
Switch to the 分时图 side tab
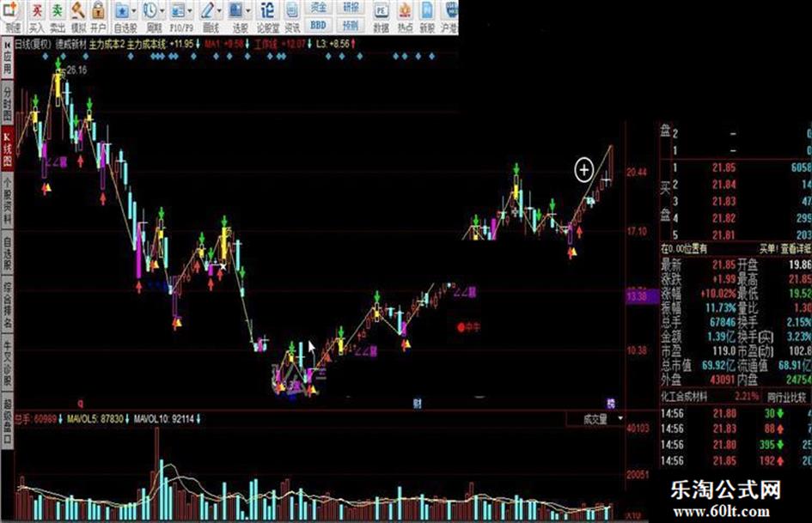click(7, 103)
